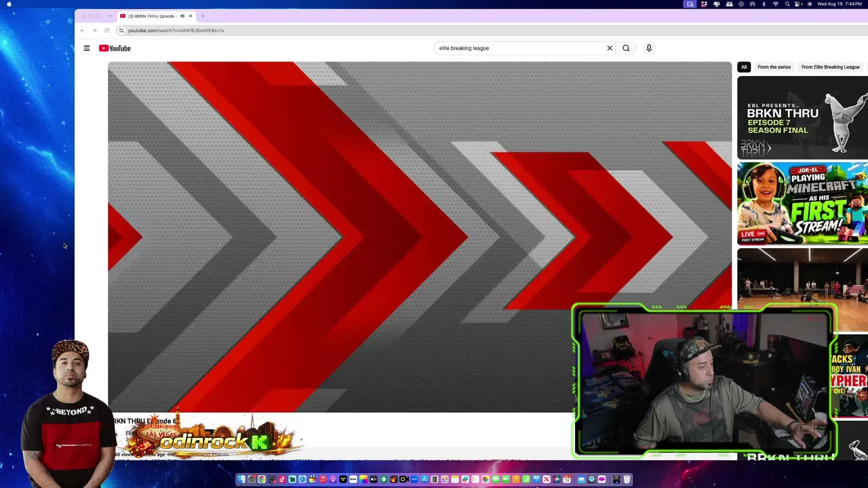Expand the browser tab search dropdown
Viewport: 868px width, 488px height.
[110, 16]
